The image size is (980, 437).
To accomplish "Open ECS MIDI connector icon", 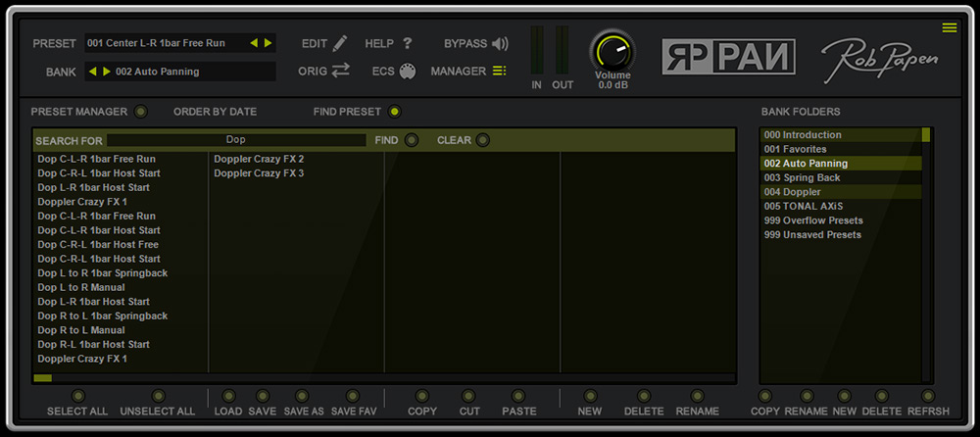I will (x=408, y=72).
